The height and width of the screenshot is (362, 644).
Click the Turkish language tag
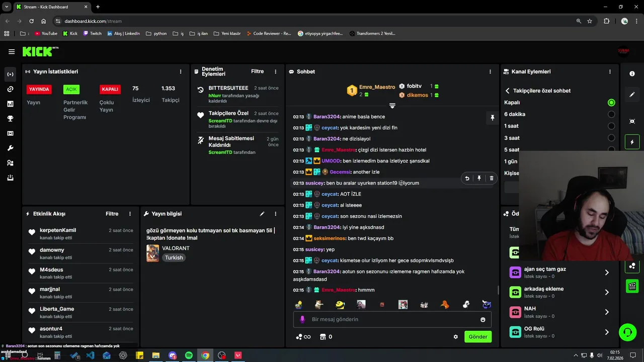pos(174,257)
